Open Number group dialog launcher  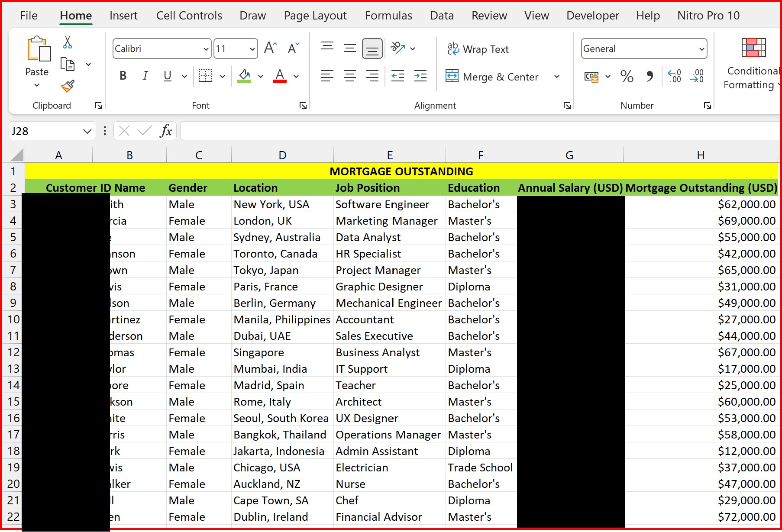pyautogui.click(x=707, y=106)
